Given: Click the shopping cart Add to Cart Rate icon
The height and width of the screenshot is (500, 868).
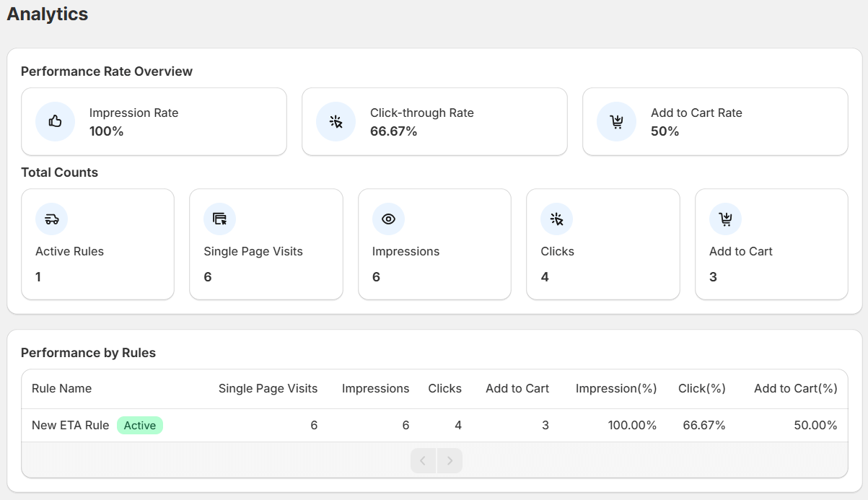Looking at the screenshot, I should (615, 121).
